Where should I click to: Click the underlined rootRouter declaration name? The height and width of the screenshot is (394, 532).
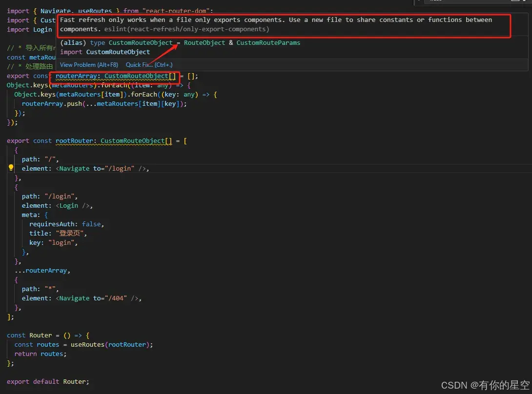tap(74, 141)
